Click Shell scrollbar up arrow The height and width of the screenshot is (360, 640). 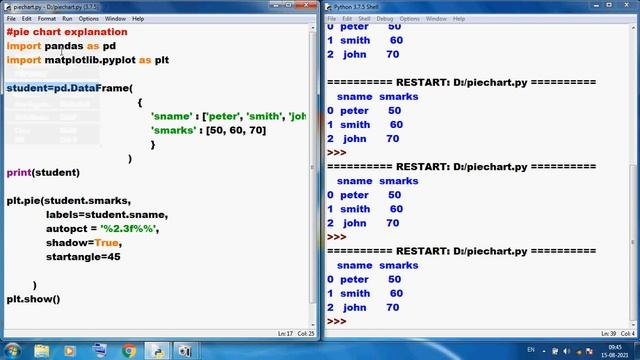[x=633, y=28]
